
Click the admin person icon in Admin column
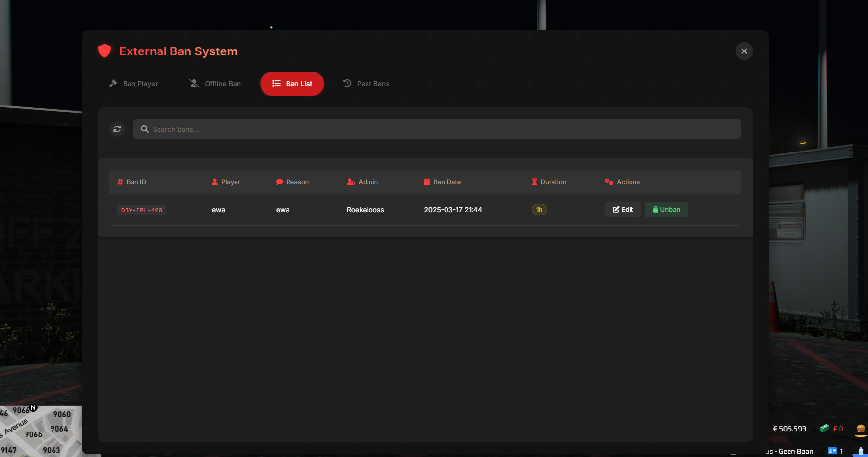click(x=350, y=181)
